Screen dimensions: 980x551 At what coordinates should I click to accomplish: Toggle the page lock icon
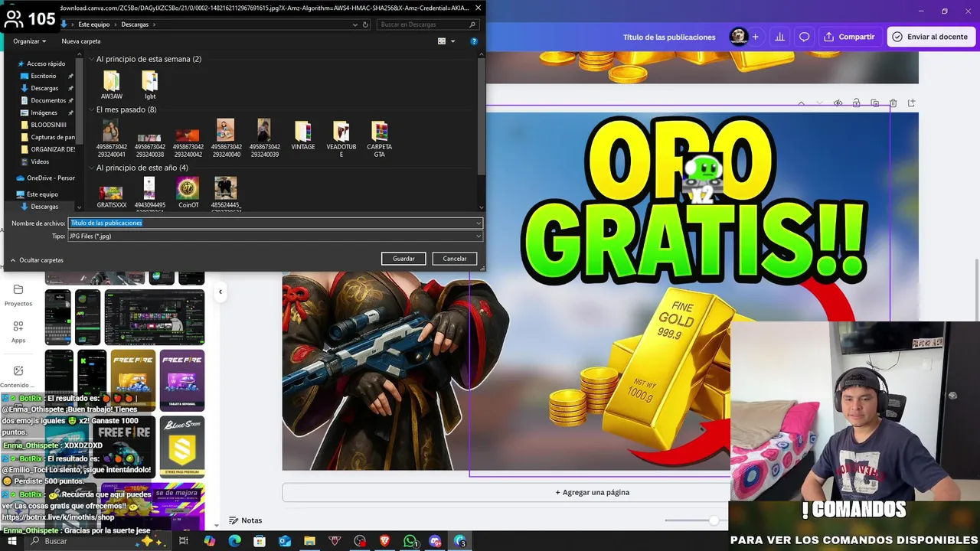click(856, 103)
